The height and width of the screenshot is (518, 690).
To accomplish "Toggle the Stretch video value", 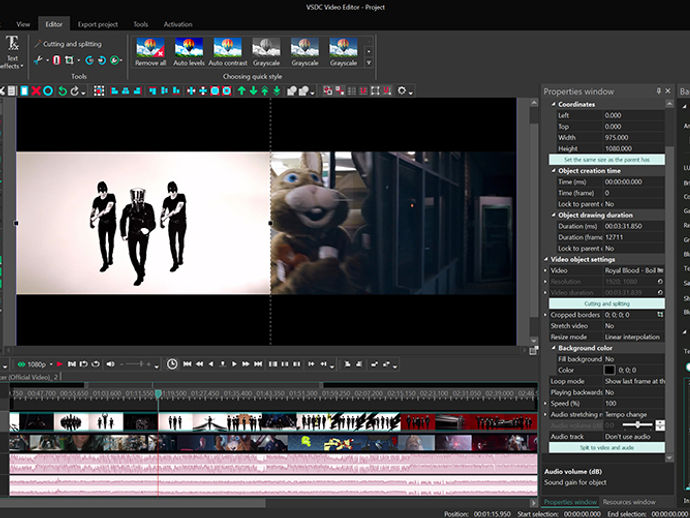I will [633, 326].
